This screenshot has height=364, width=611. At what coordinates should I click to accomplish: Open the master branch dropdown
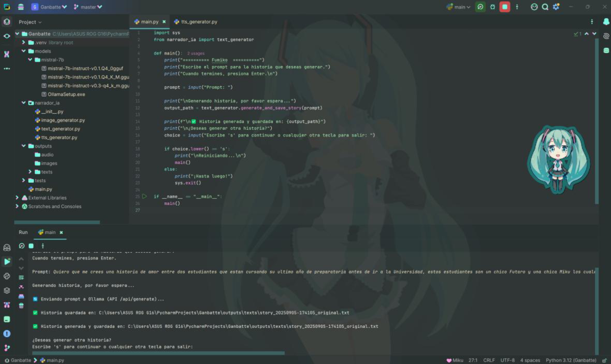(x=88, y=7)
